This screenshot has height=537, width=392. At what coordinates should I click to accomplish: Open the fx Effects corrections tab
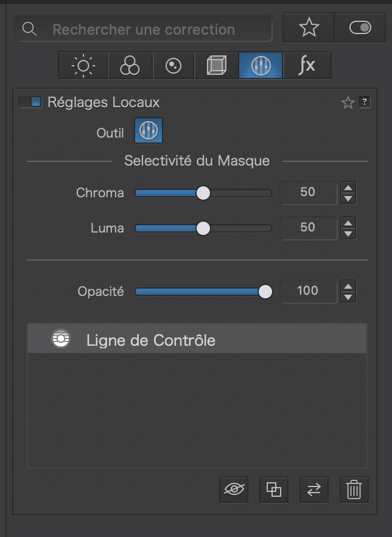click(307, 66)
